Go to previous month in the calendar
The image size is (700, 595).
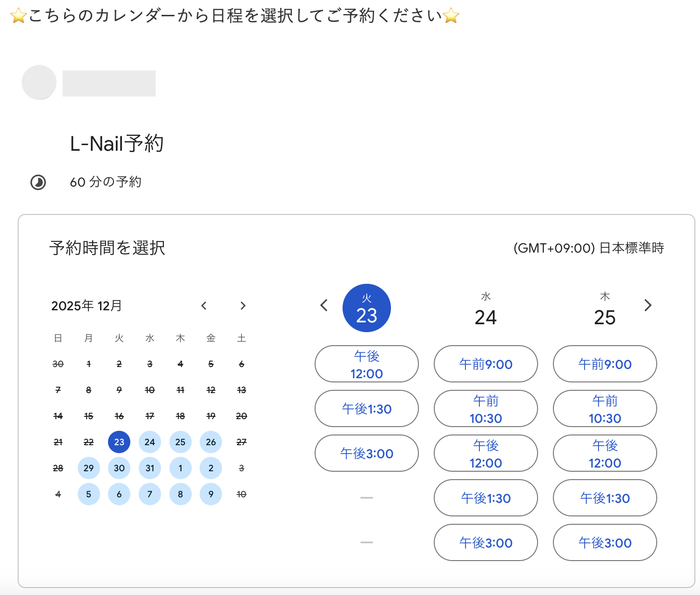click(204, 306)
